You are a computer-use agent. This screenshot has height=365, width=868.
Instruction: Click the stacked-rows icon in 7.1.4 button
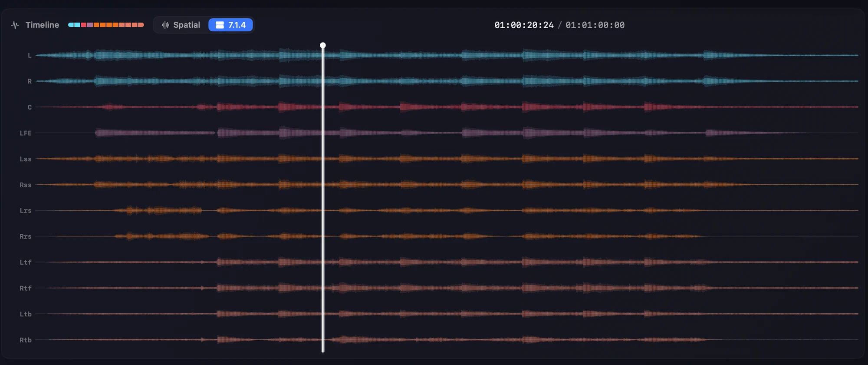220,25
